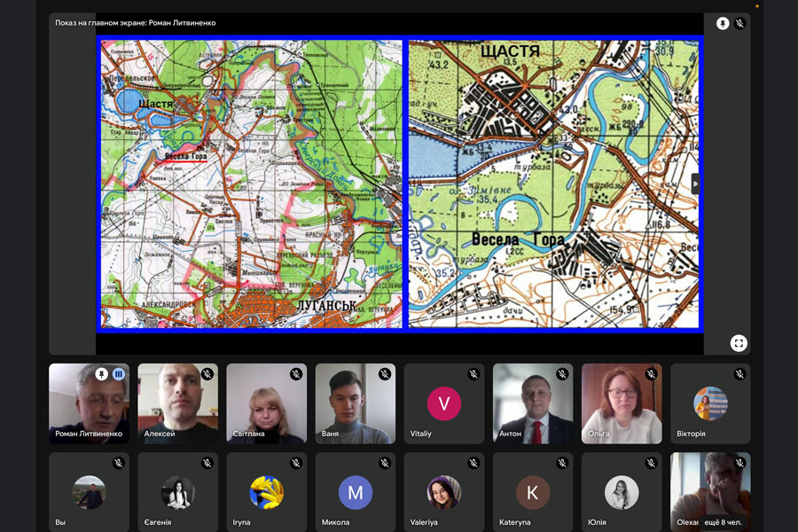Click the muted mic icon on Микола's tile
Screen dimensions: 798x532
[385, 463]
